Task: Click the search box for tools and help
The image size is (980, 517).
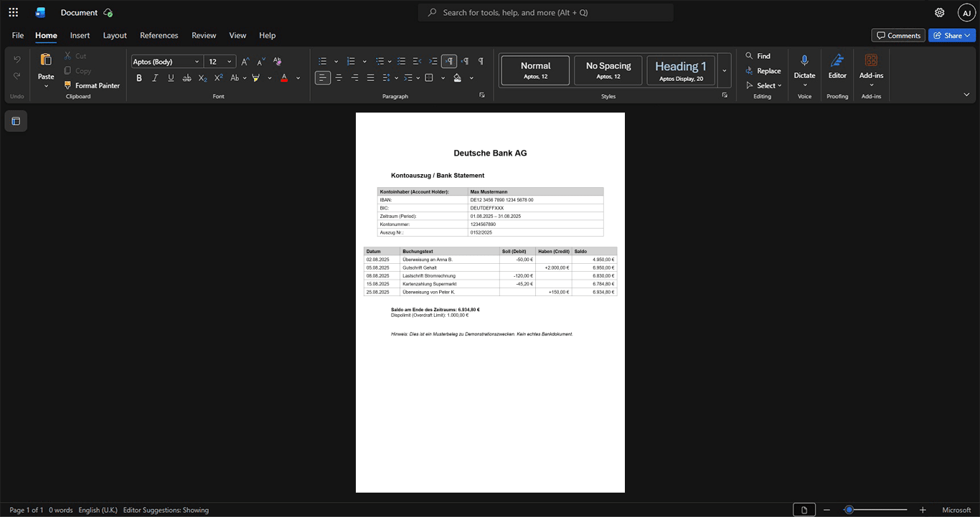Action: click(x=546, y=12)
